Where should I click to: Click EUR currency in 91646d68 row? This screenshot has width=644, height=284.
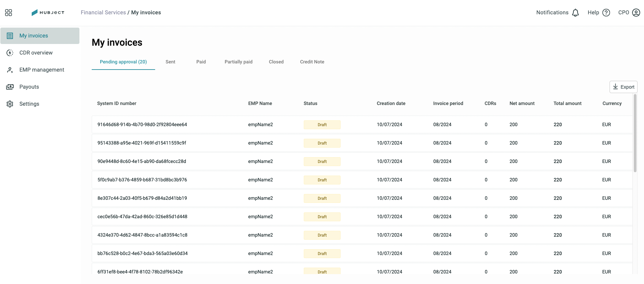pos(606,124)
